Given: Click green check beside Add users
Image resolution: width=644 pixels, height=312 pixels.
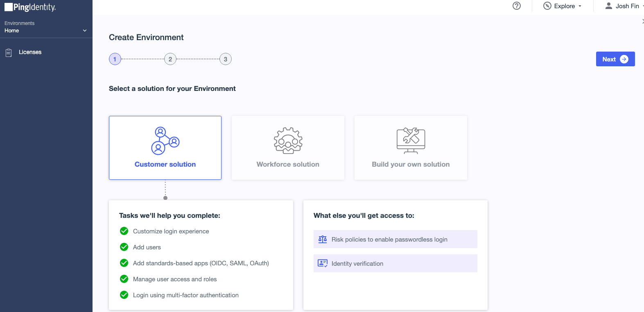Looking at the screenshot, I should (124, 247).
